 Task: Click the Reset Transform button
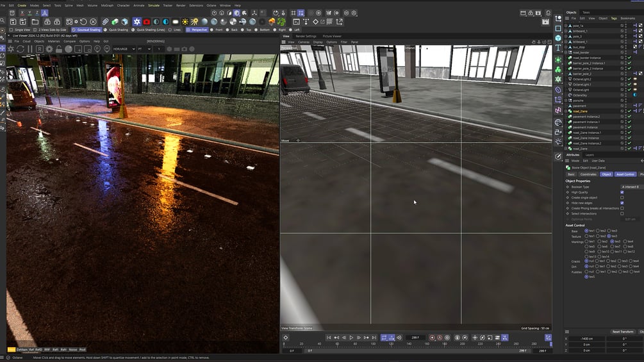(x=623, y=332)
